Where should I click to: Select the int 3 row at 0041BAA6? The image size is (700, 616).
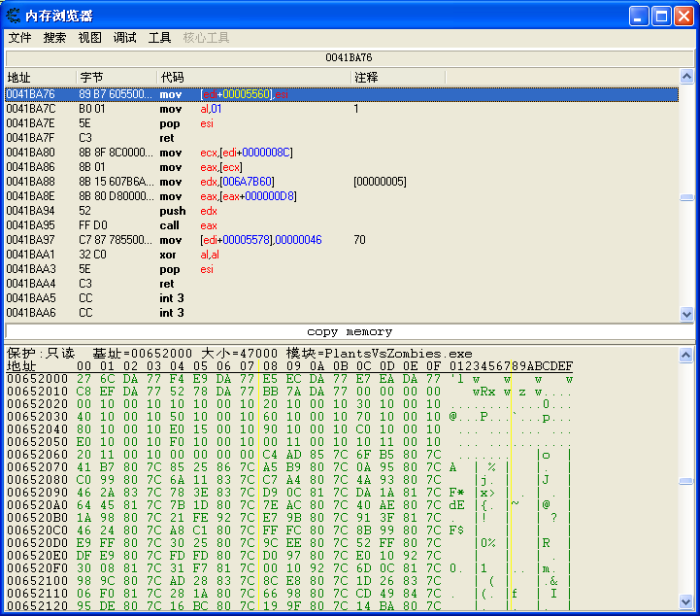(x=342, y=312)
